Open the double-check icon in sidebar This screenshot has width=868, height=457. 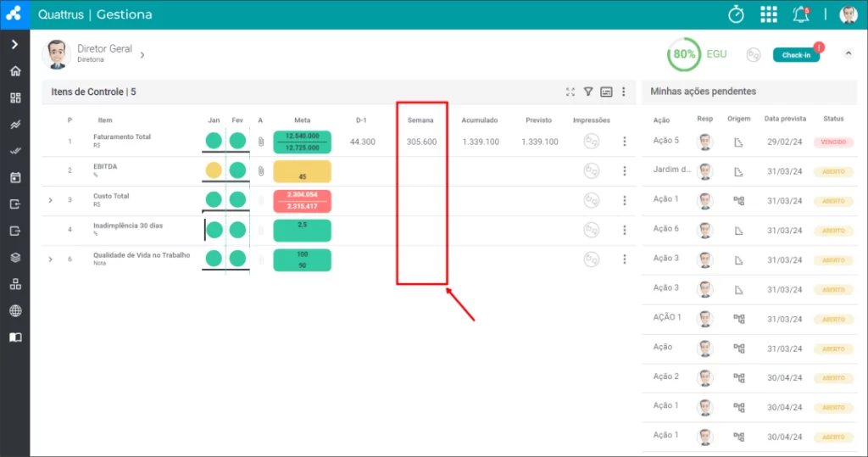pos(15,151)
